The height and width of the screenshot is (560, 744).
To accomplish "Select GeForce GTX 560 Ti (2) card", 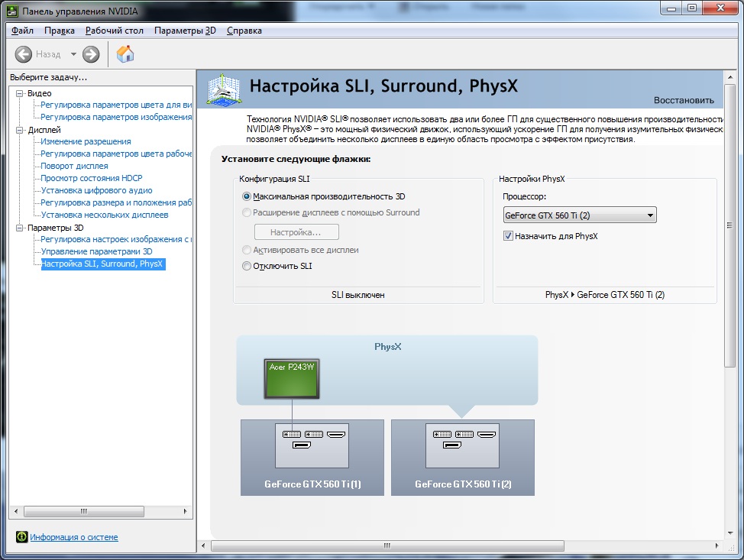I will click(x=463, y=458).
